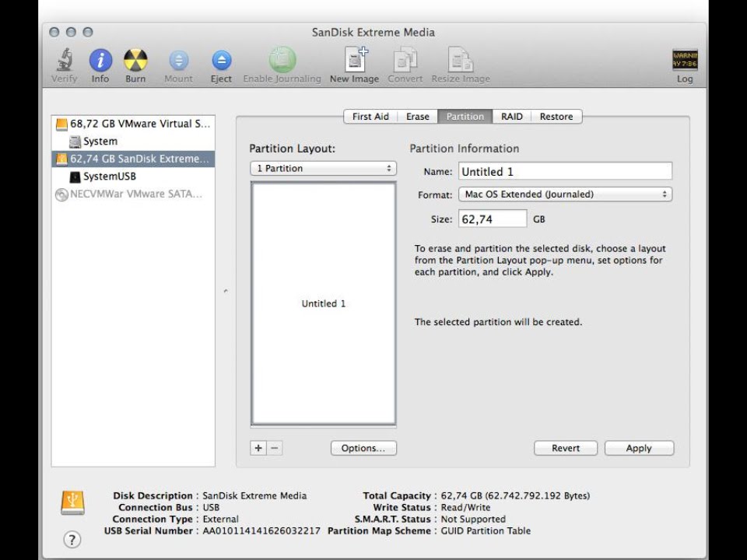Click the red close window button
The height and width of the screenshot is (560, 747).
click(x=54, y=32)
